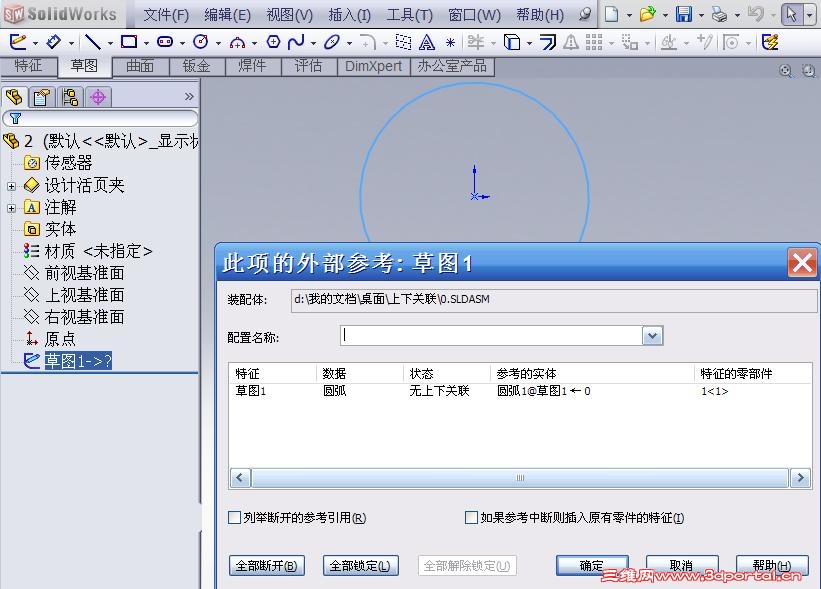This screenshot has width=821, height=589.
Task: Click the scroll right arrow in references list
Action: click(800, 478)
